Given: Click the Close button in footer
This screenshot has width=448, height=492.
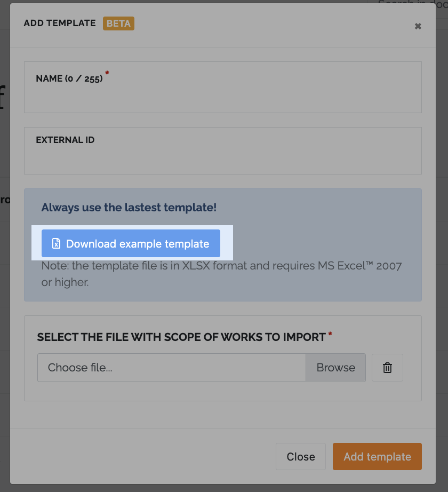Looking at the screenshot, I should click(301, 457).
